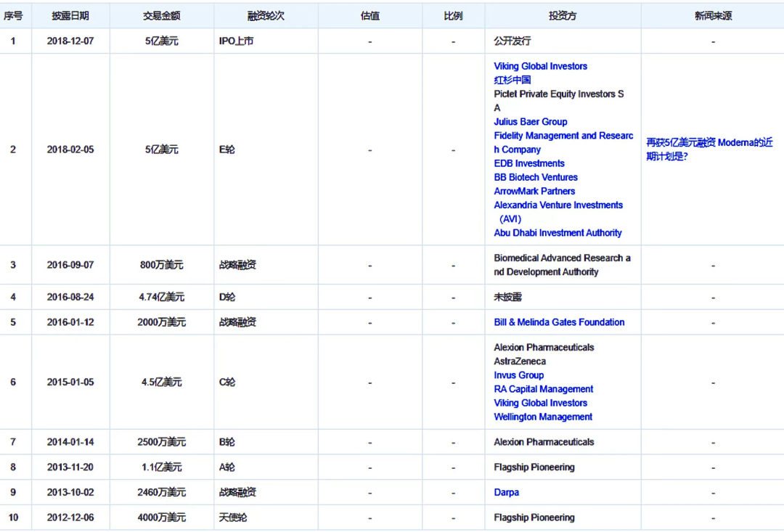Select the date cell 2012-12-06
Viewport: 784px width, 532px height.
click(70, 517)
